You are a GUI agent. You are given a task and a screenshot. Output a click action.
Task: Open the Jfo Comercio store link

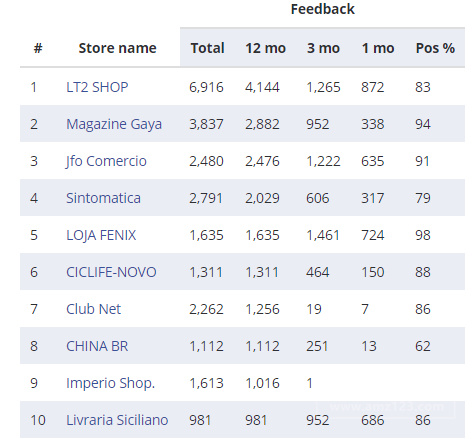pyautogui.click(x=106, y=161)
